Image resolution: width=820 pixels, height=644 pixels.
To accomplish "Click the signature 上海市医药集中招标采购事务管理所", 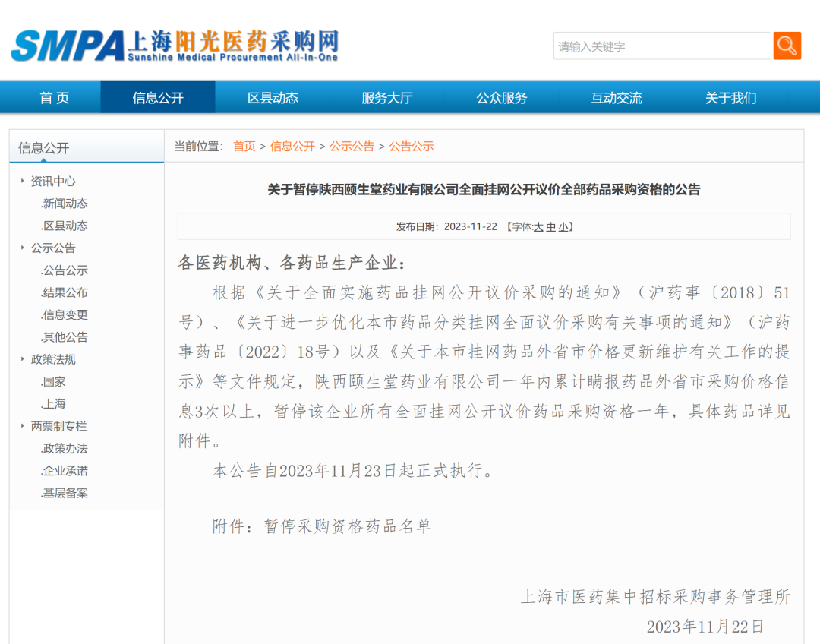I will pos(655,596).
